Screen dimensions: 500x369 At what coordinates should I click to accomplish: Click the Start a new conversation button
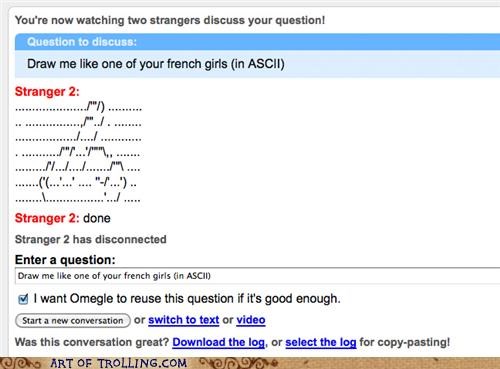click(x=73, y=321)
